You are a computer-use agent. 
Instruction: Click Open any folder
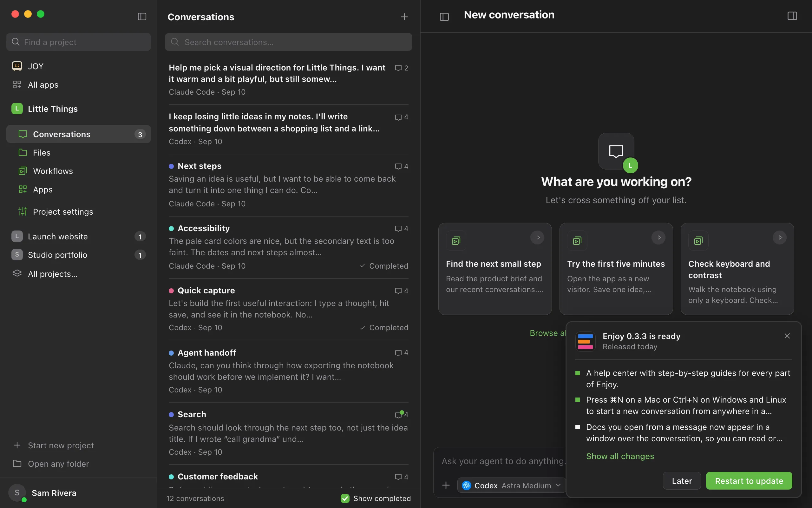point(79,464)
